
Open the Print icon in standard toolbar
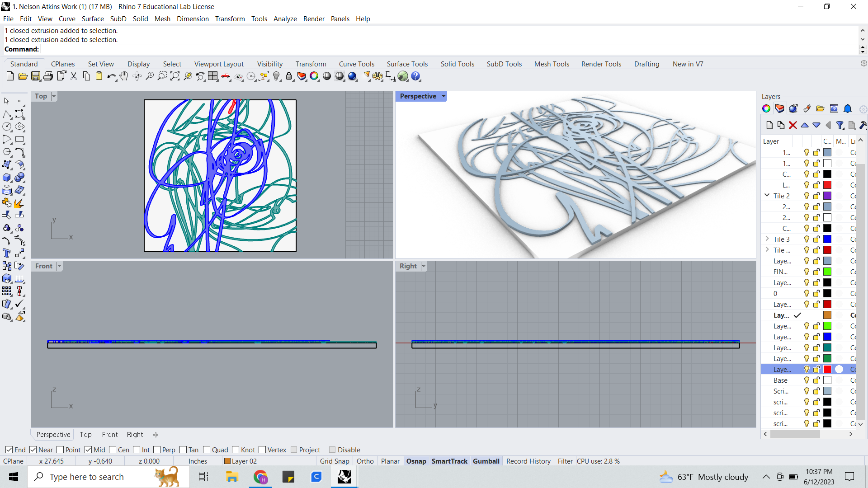coord(48,76)
